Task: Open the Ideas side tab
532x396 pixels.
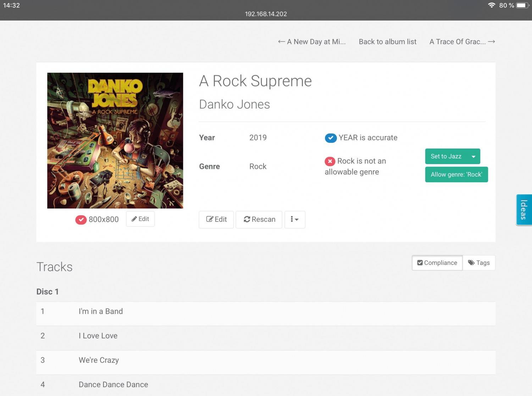Action: click(524, 210)
